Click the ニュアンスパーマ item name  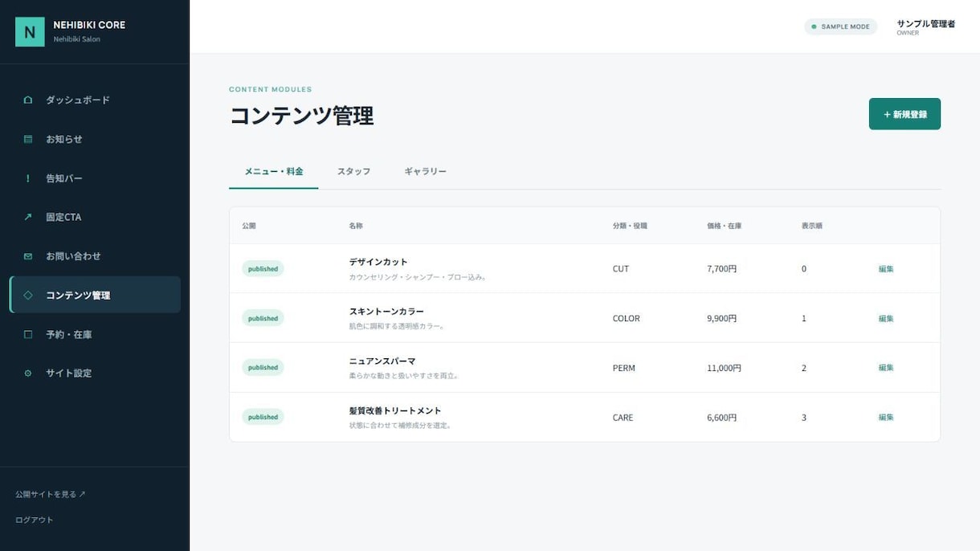coord(382,361)
